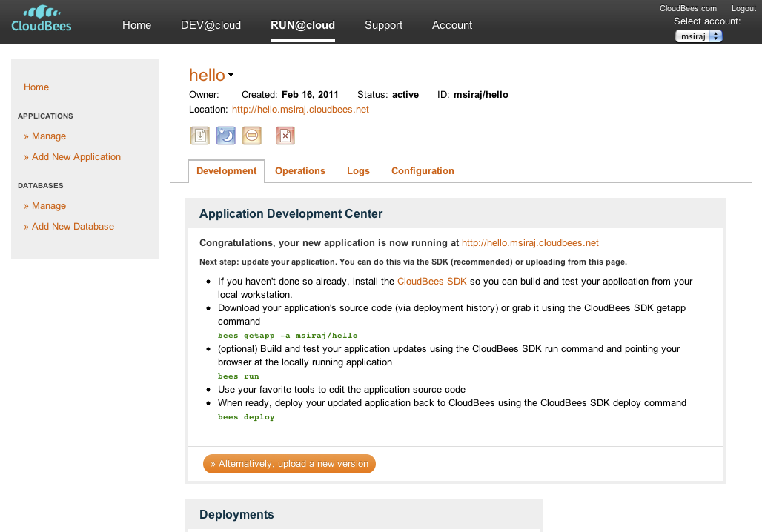The image size is (762, 532).
Task: Open the msiraj account selector
Action: (x=698, y=36)
